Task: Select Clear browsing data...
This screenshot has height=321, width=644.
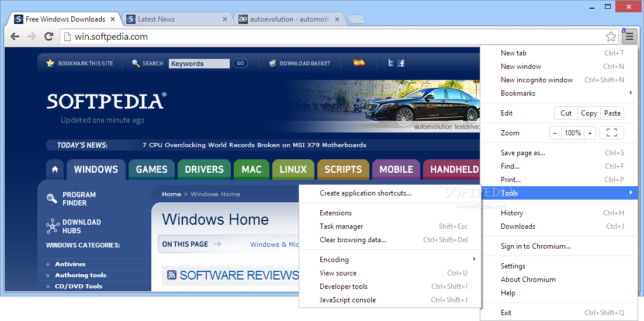Action: [390, 240]
